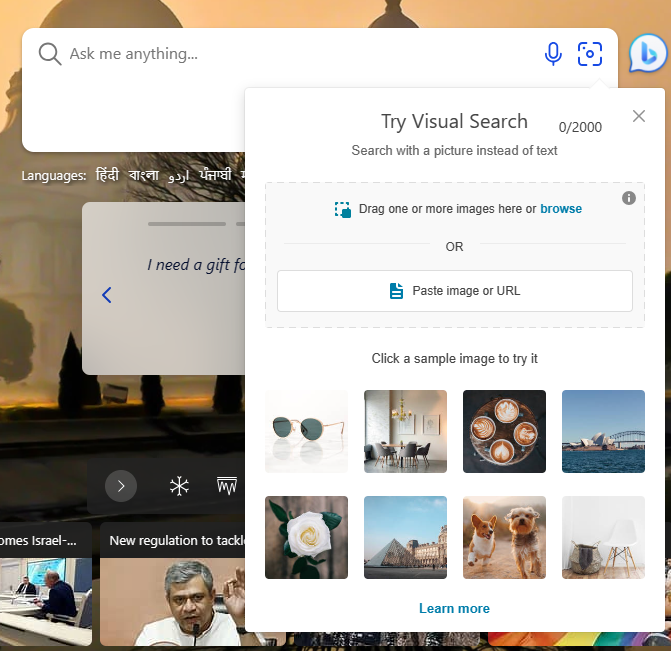Click the Visual Search camera icon

coord(590,54)
